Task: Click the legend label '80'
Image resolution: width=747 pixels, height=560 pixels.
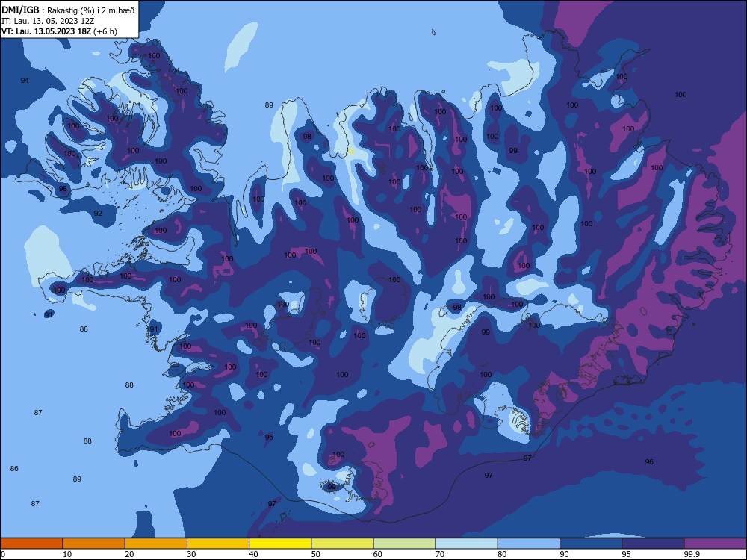Action: [502, 554]
